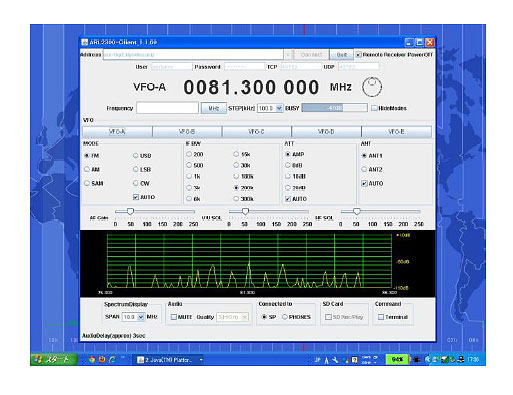Open the Address combo box arrow
The width and height of the screenshot is (513, 395).
[x=288, y=54]
